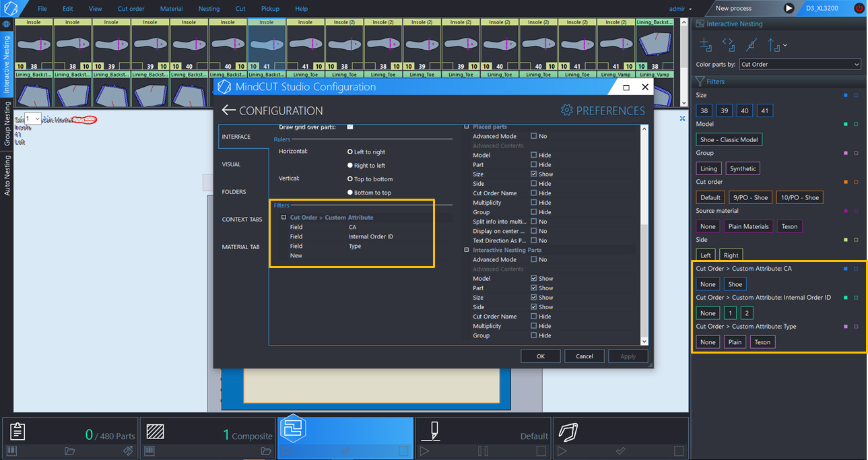Open the File menu
The height and width of the screenshot is (460, 868).
click(42, 9)
